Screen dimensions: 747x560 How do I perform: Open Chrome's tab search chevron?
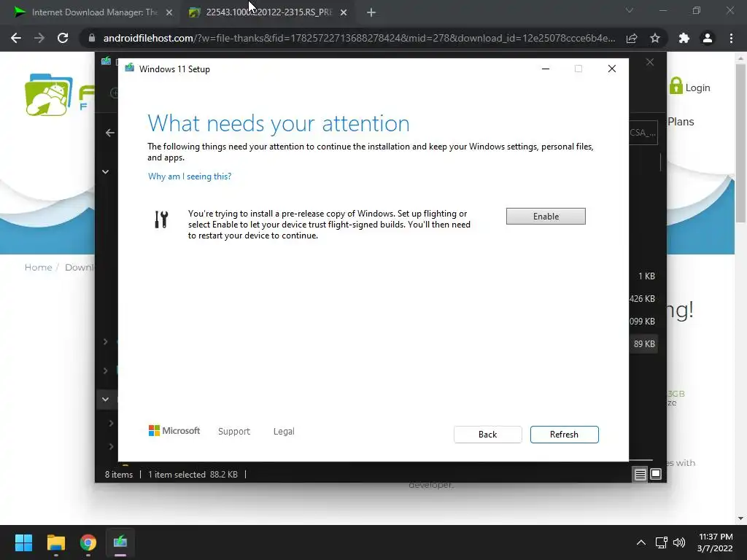pos(630,10)
